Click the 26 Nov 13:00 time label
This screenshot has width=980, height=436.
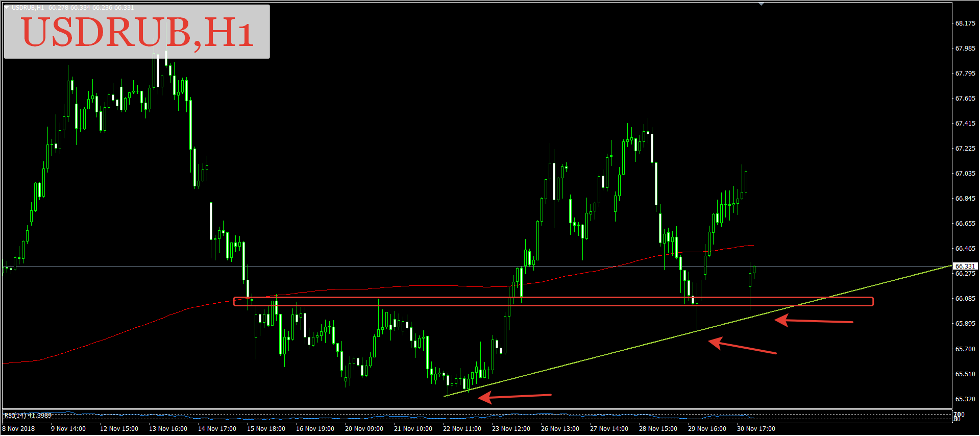pos(560,429)
